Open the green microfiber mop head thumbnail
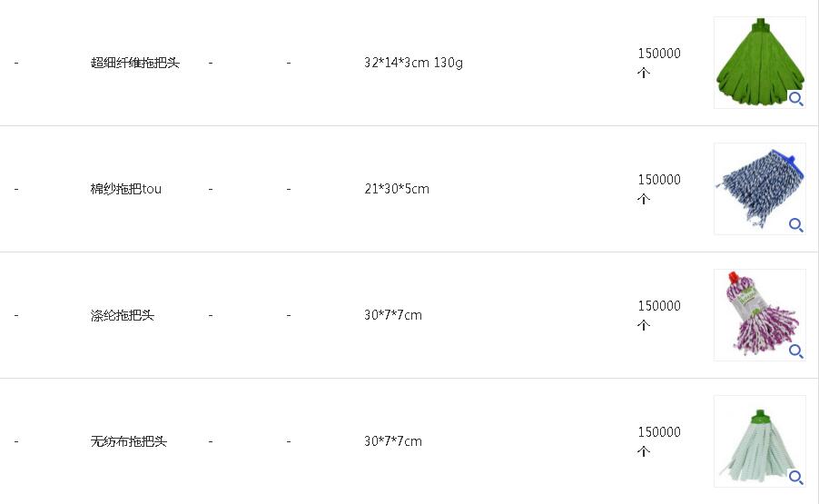This screenshot has width=819, height=504. coord(754,59)
